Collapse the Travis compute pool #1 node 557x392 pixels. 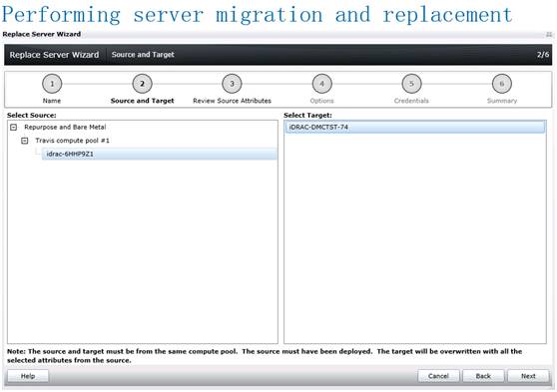25,141
